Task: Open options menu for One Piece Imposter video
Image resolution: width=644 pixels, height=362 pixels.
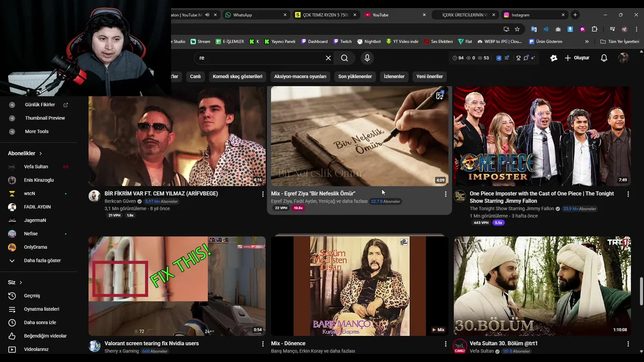Action: 628,194
